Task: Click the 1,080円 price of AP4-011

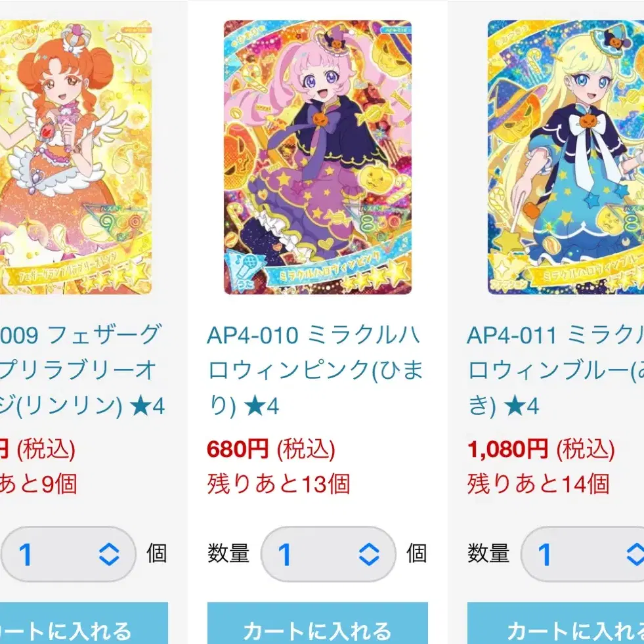Action: tap(507, 449)
